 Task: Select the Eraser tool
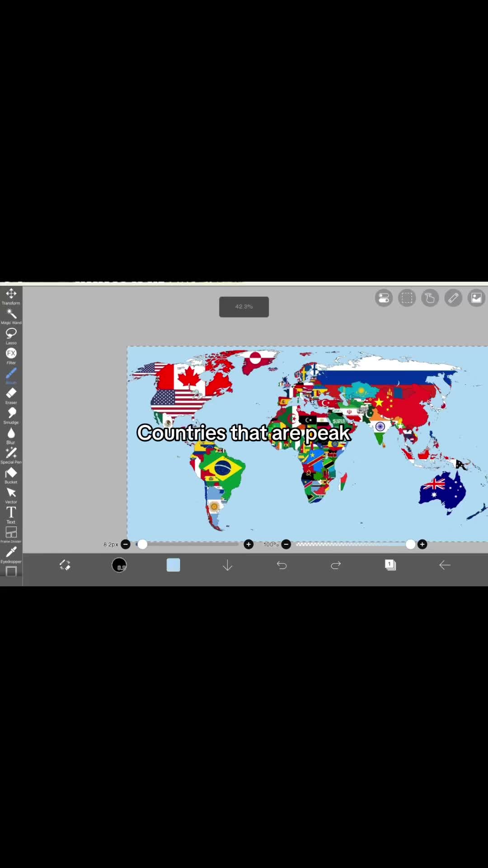point(11,396)
